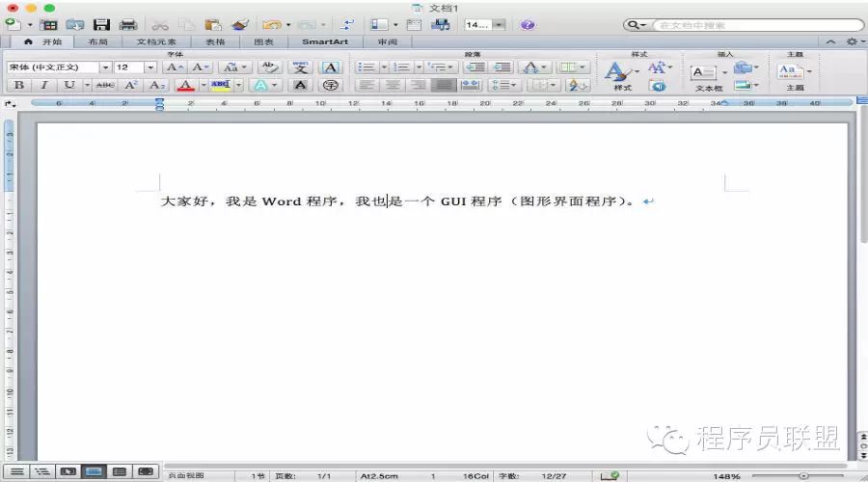Click the Print icon in toolbar
The width and height of the screenshot is (868, 482).
(128, 24)
